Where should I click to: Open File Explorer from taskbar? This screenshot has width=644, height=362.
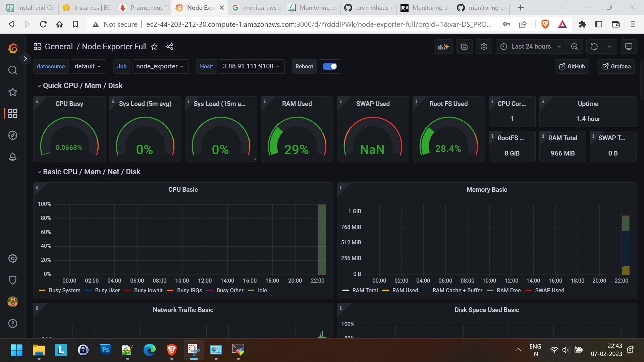click(39, 350)
